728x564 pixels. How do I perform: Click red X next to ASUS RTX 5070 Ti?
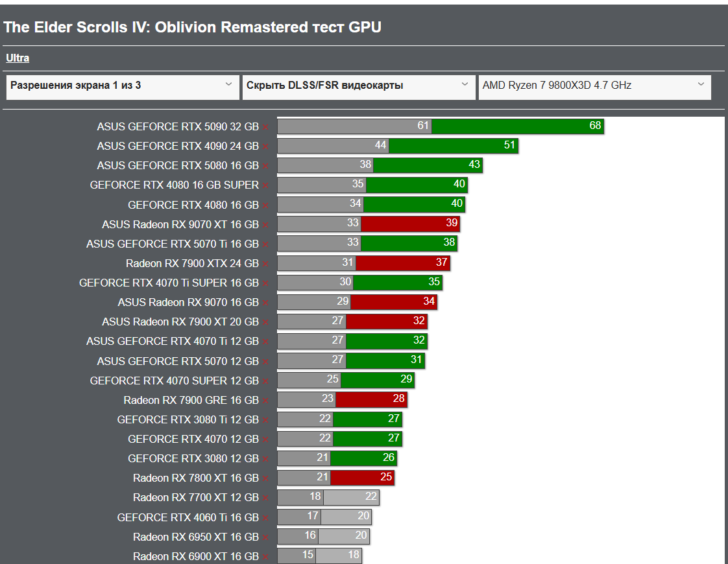pyautogui.click(x=265, y=244)
